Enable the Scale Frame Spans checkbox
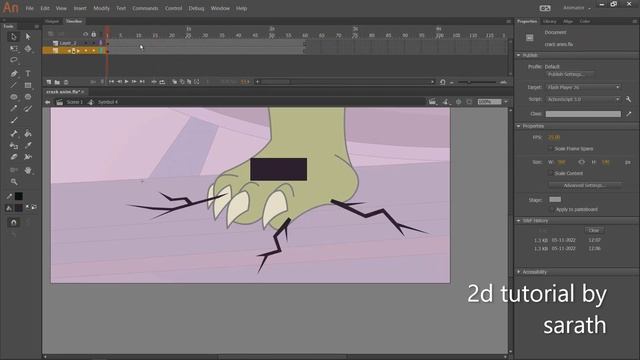This screenshot has width=640, height=360. [551, 149]
